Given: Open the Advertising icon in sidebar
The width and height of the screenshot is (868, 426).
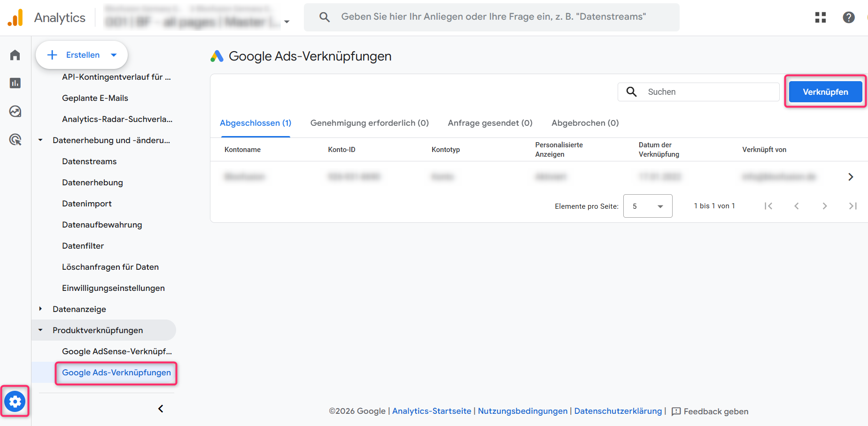Looking at the screenshot, I should click(15, 139).
